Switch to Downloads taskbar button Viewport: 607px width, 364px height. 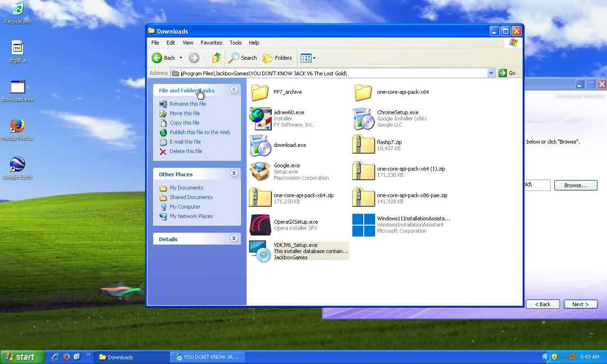coord(132,357)
